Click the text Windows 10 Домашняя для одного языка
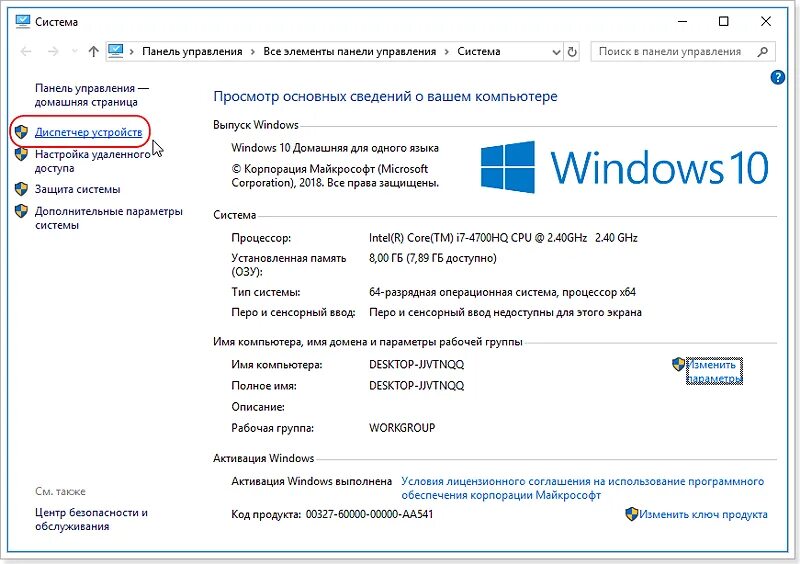The width and height of the screenshot is (800, 564). [335, 148]
